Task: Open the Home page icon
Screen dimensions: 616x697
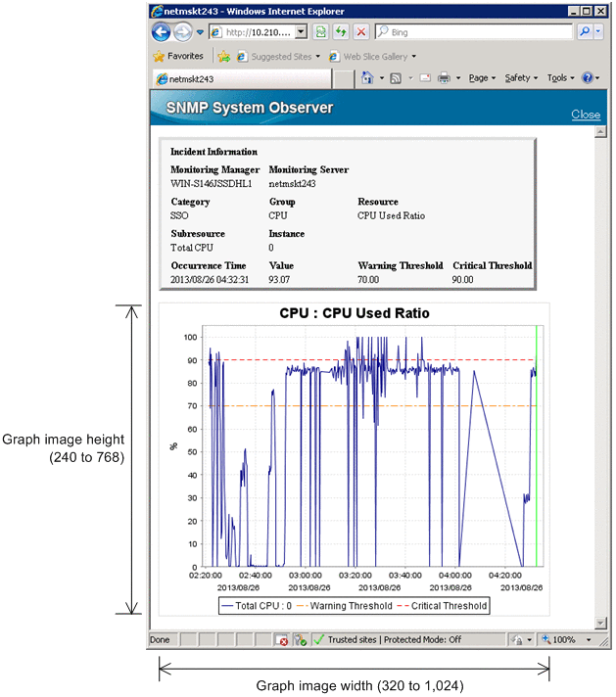Action: [367, 77]
